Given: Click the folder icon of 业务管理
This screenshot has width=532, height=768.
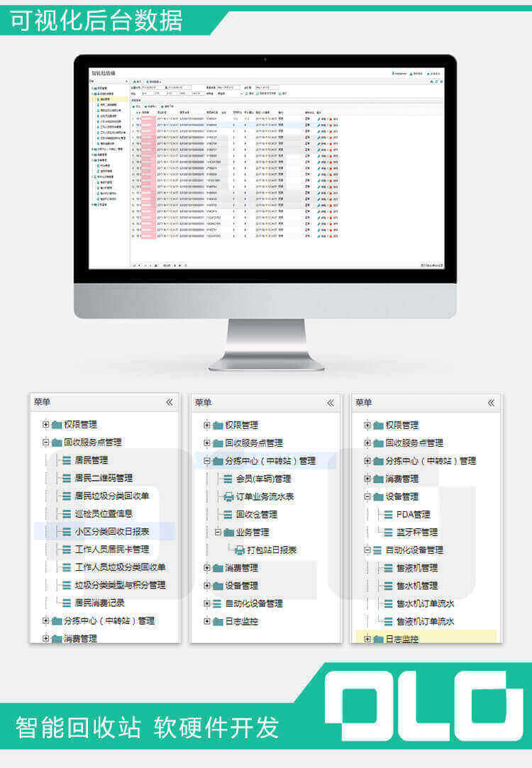Looking at the screenshot, I should tap(228, 532).
